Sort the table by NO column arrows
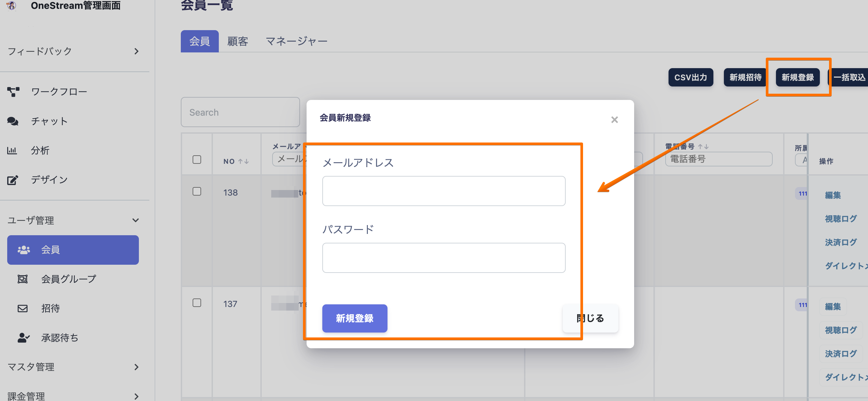The image size is (868, 401). pyautogui.click(x=243, y=162)
